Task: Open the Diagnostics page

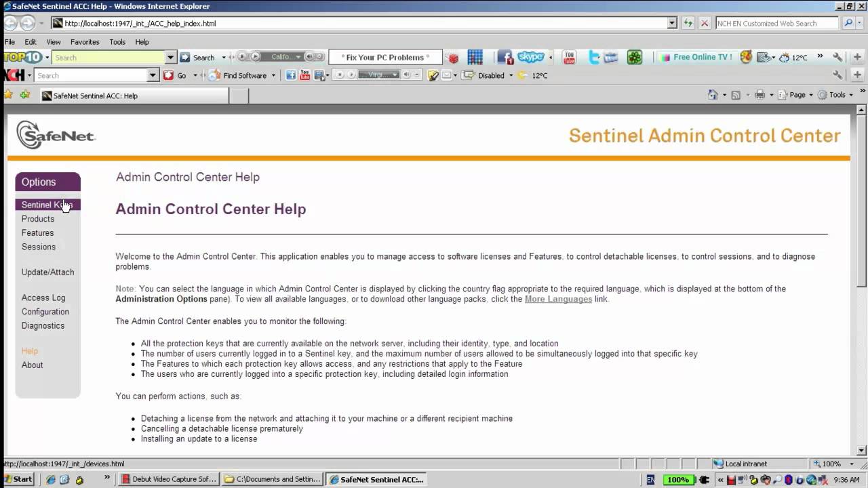Action: (x=43, y=326)
